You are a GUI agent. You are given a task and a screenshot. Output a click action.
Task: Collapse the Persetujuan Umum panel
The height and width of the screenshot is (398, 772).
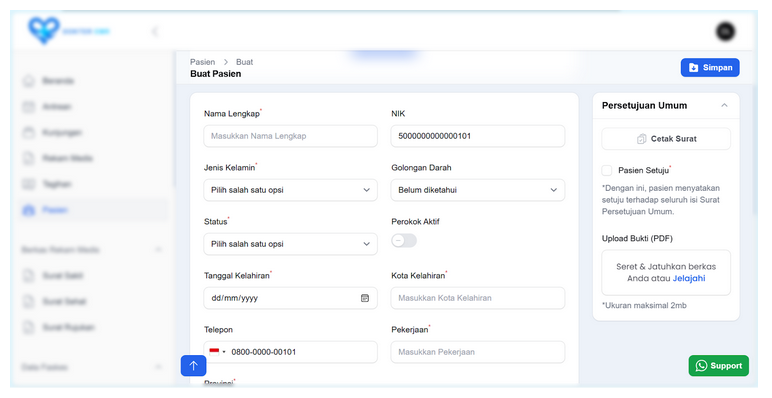point(724,105)
